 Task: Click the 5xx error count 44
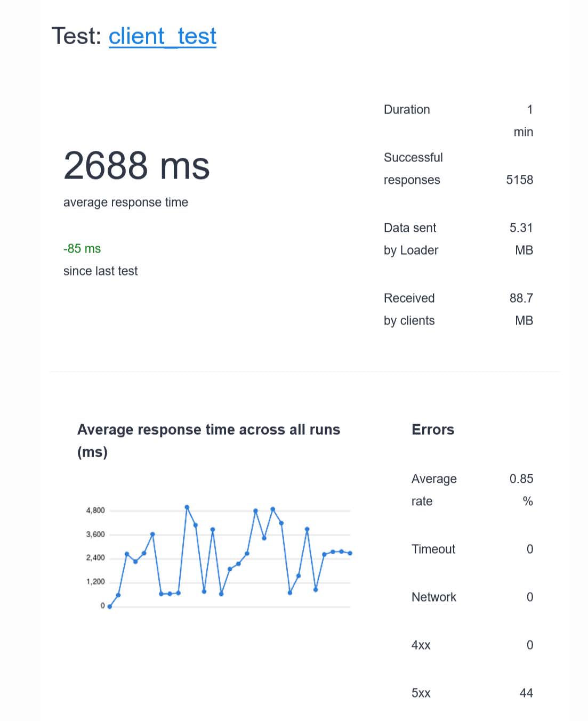coord(526,693)
